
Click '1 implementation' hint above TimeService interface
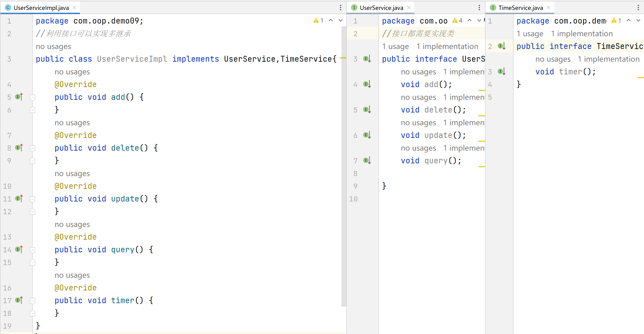pos(581,33)
